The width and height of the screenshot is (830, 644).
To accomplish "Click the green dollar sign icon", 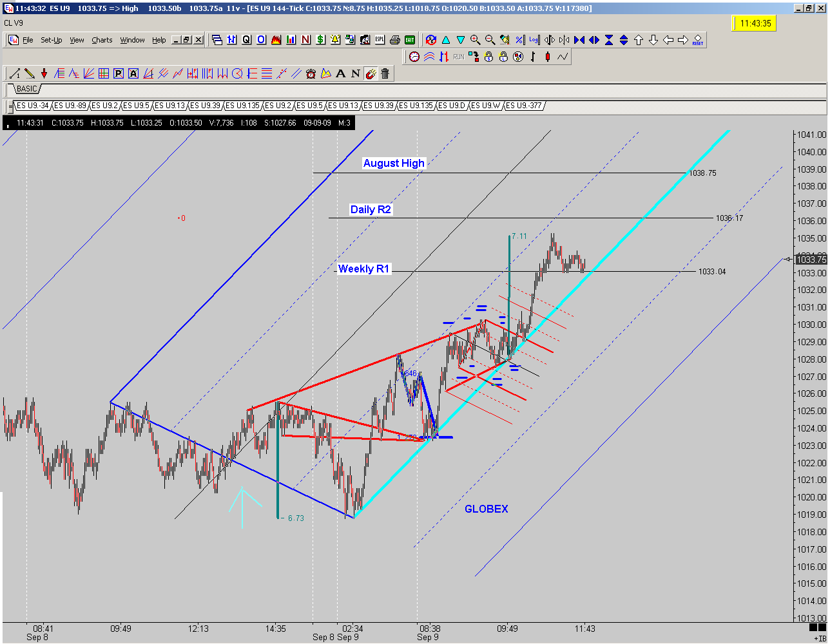I will point(321,40).
